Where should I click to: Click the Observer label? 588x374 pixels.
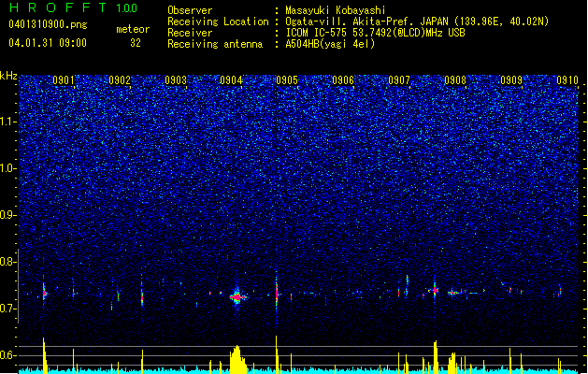coord(190,10)
